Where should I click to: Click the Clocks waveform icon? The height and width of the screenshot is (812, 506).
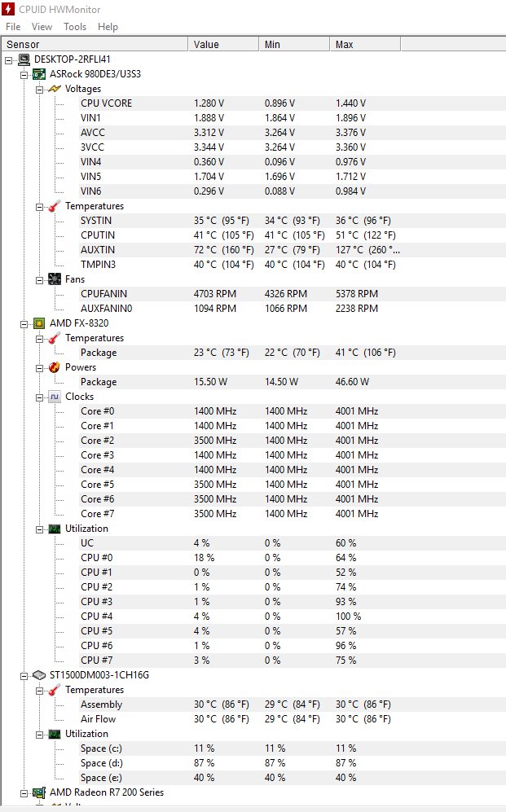tap(54, 397)
